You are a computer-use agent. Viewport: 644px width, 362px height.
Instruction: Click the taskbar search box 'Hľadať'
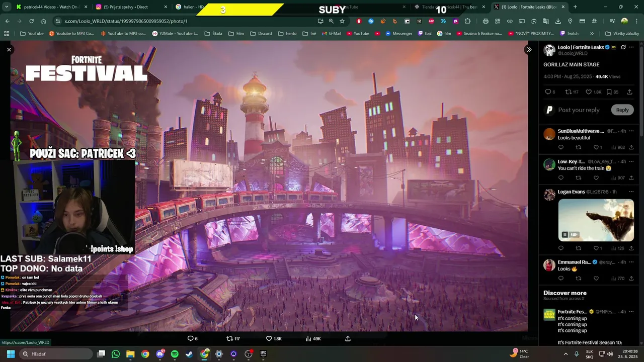tap(56, 354)
